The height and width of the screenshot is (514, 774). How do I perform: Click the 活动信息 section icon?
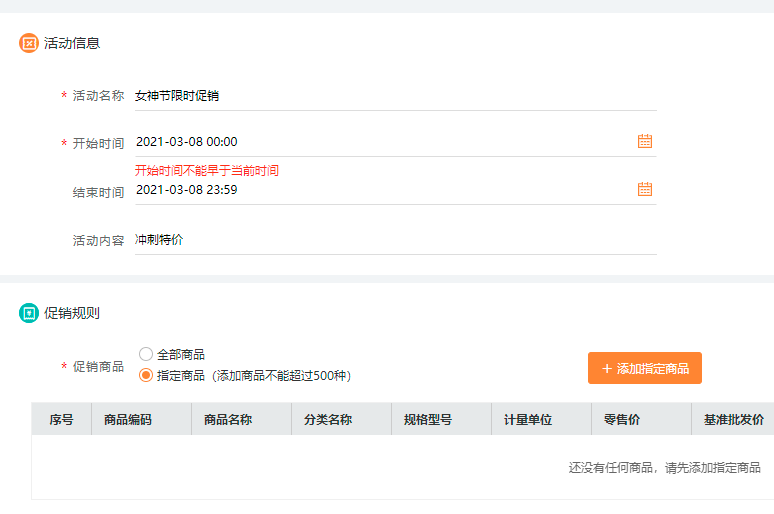point(28,43)
